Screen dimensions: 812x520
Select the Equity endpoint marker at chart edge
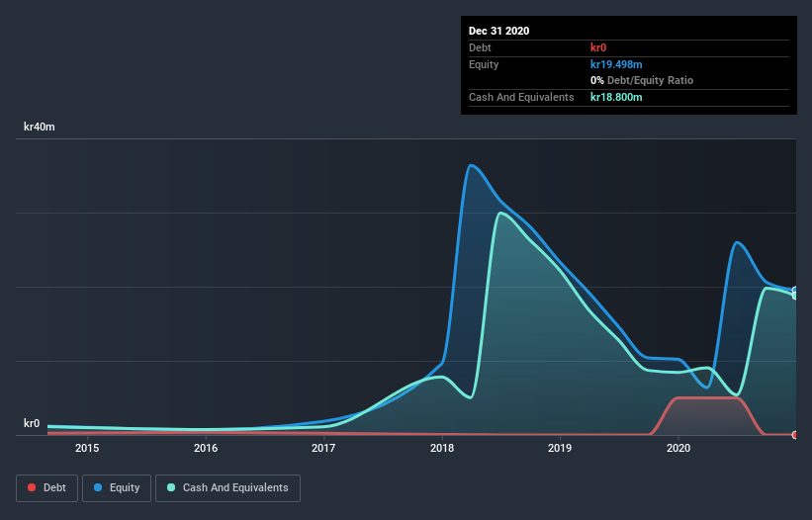tap(795, 291)
